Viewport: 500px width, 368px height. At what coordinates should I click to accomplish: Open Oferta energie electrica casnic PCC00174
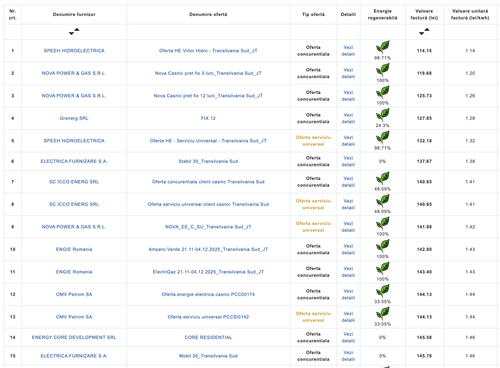tap(208, 294)
